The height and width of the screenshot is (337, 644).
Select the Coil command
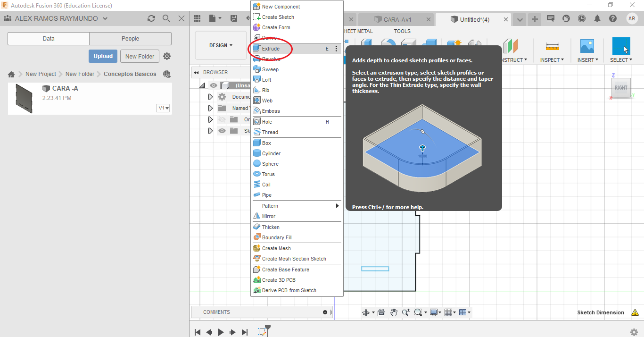(x=297, y=185)
